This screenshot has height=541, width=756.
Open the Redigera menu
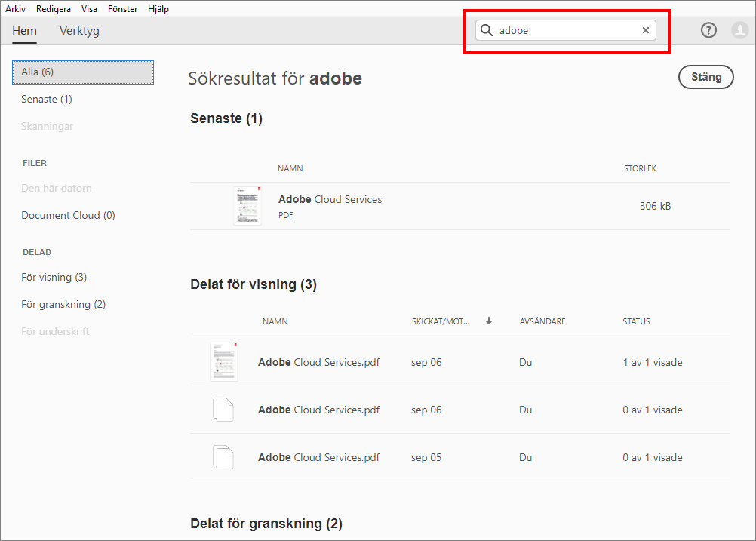pyautogui.click(x=54, y=9)
